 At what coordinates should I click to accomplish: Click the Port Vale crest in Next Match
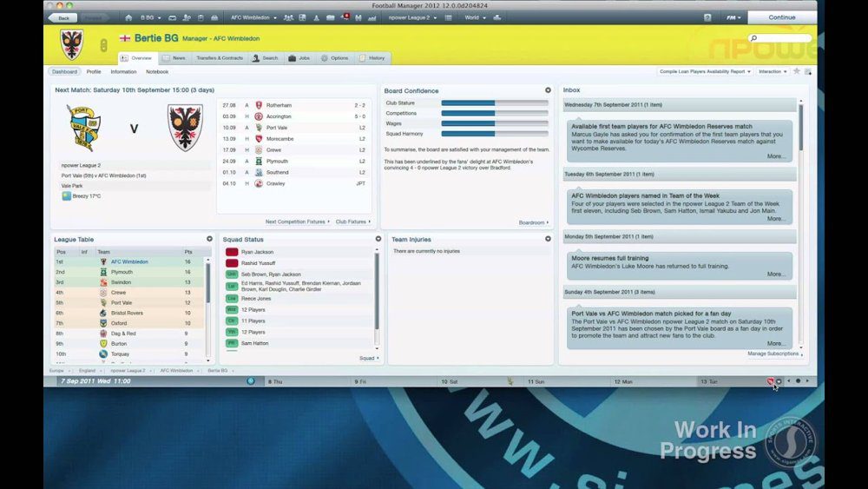pyautogui.click(x=83, y=128)
